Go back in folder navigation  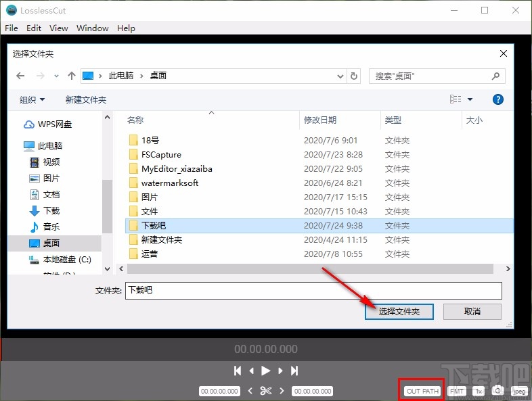tap(20, 76)
